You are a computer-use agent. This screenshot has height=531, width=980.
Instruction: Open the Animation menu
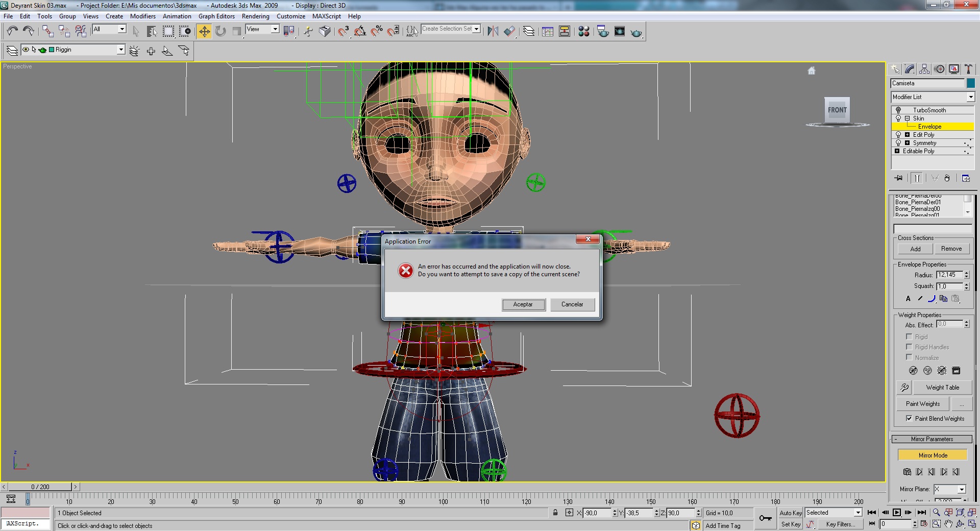(x=177, y=16)
